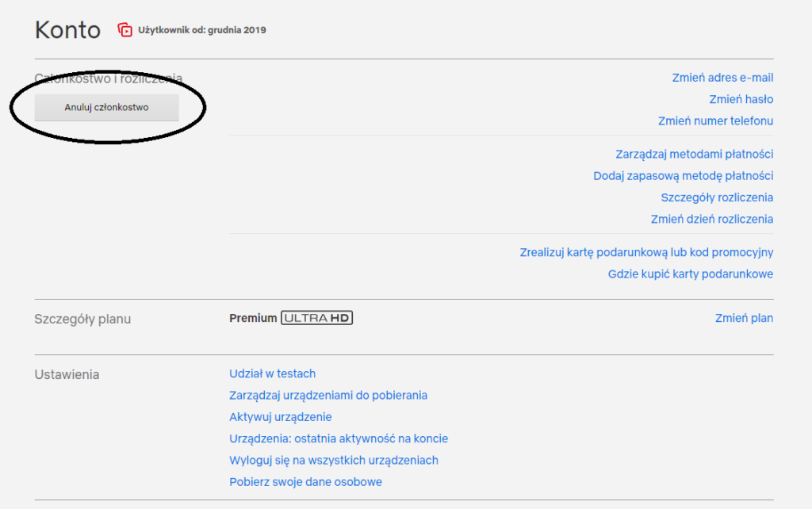The width and height of the screenshot is (812, 509).
Task: Open the Zmień adres e-mail link
Action: [x=722, y=78]
